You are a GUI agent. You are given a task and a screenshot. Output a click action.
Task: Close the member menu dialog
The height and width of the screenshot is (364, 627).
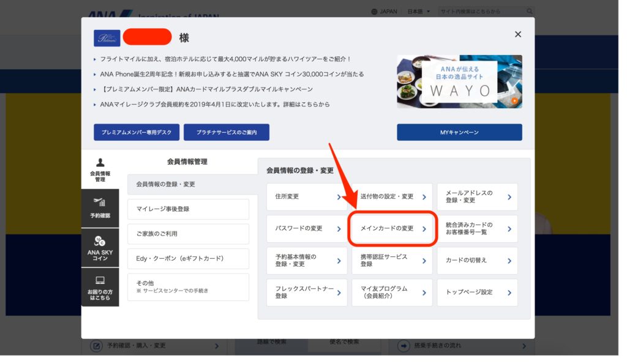(518, 34)
